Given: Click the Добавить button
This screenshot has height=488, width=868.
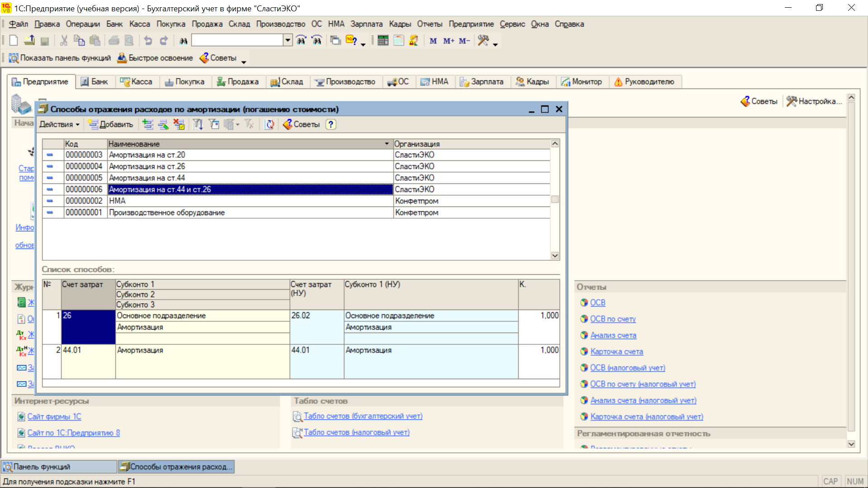Looking at the screenshot, I should coord(111,124).
